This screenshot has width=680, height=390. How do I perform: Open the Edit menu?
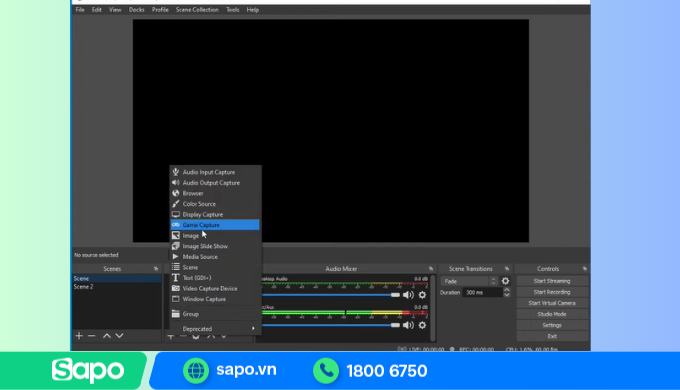[96, 10]
